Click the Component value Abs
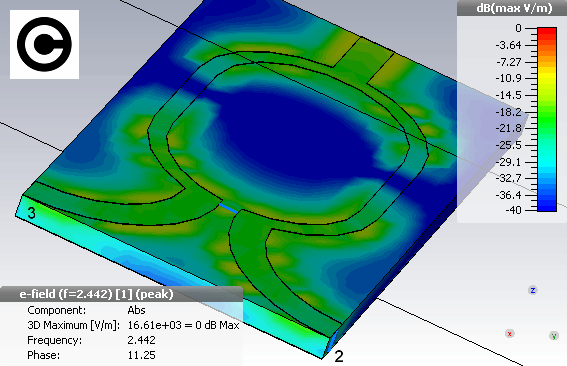 [x=136, y=310]
